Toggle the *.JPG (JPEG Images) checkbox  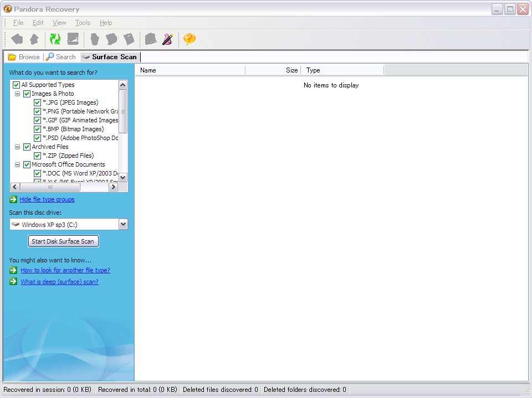[x=38, y=102]
